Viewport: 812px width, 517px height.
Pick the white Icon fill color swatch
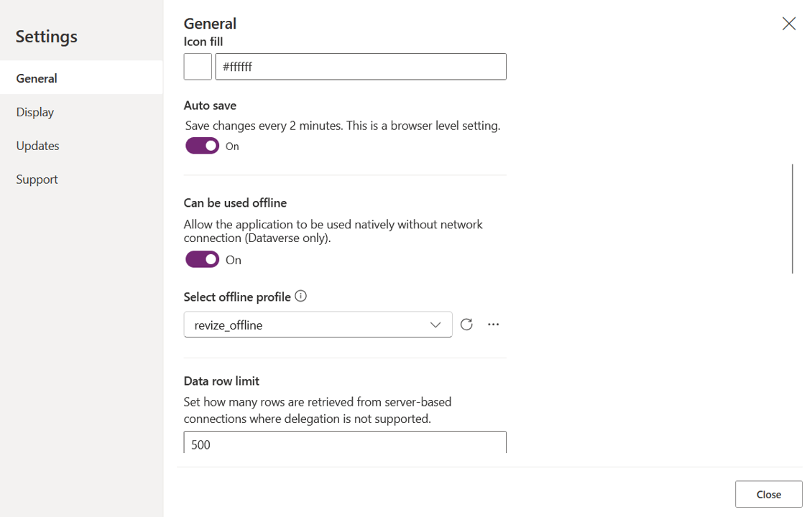point(198,67)
